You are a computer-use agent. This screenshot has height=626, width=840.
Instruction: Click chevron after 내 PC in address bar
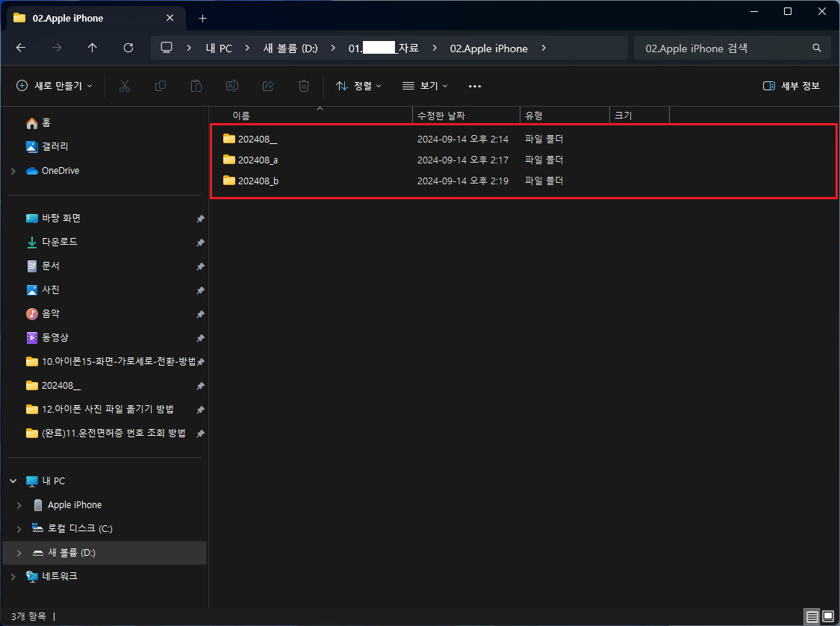[x=247, y=48]
